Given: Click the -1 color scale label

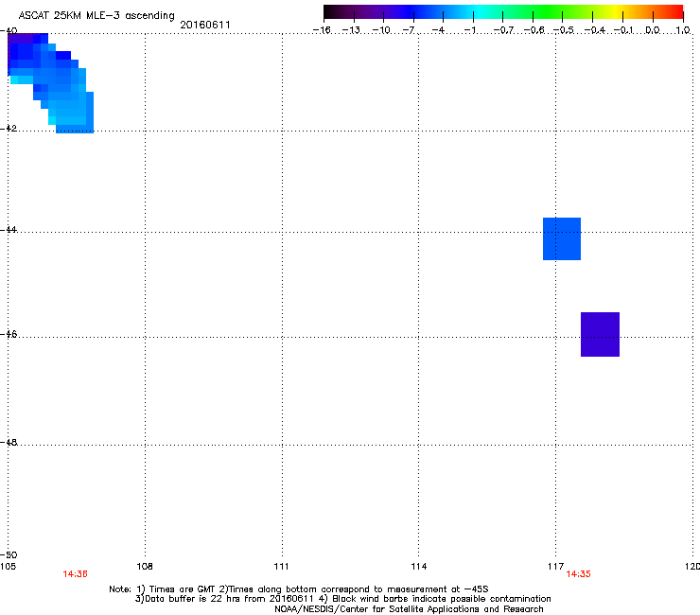Looking at the screenshot, I should (x=469, y=30).
